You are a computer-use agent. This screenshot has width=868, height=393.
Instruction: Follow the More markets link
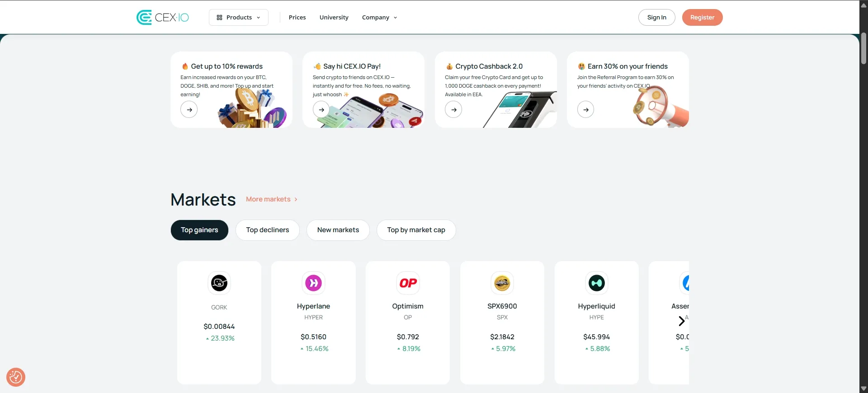pos(272,199)
